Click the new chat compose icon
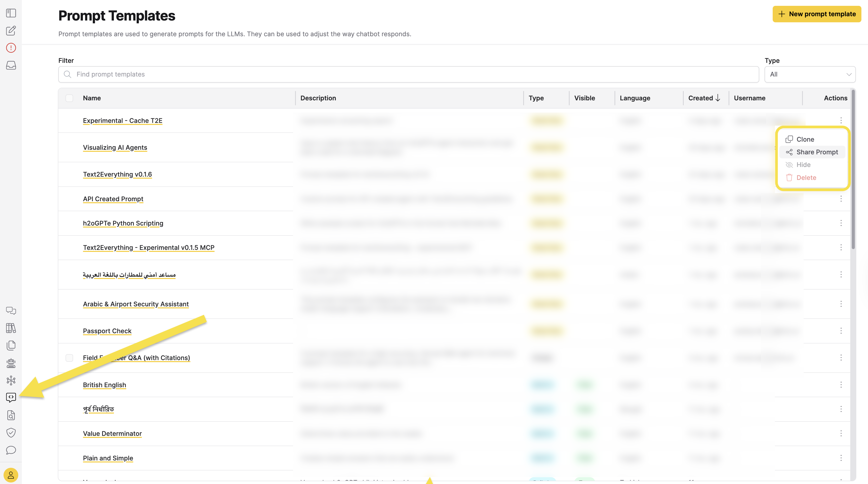The height and width of the screenshot is (484, 868). point(11,31)
